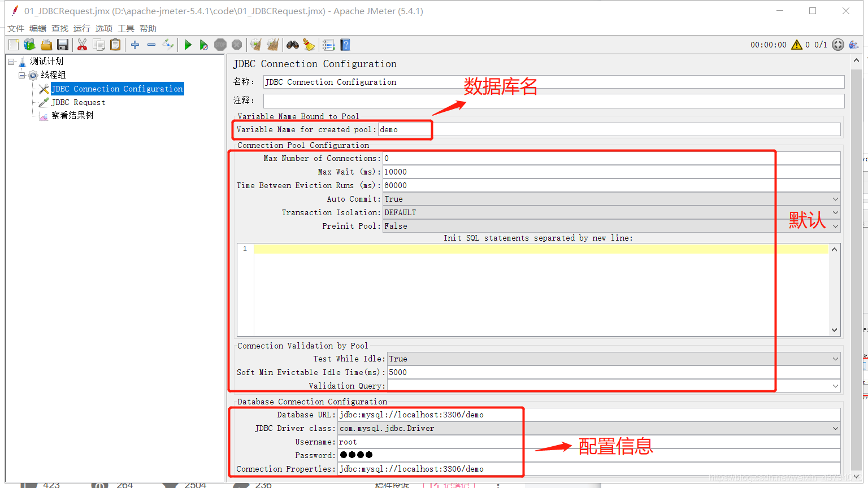Click the Paste clipboard icon

115,45
